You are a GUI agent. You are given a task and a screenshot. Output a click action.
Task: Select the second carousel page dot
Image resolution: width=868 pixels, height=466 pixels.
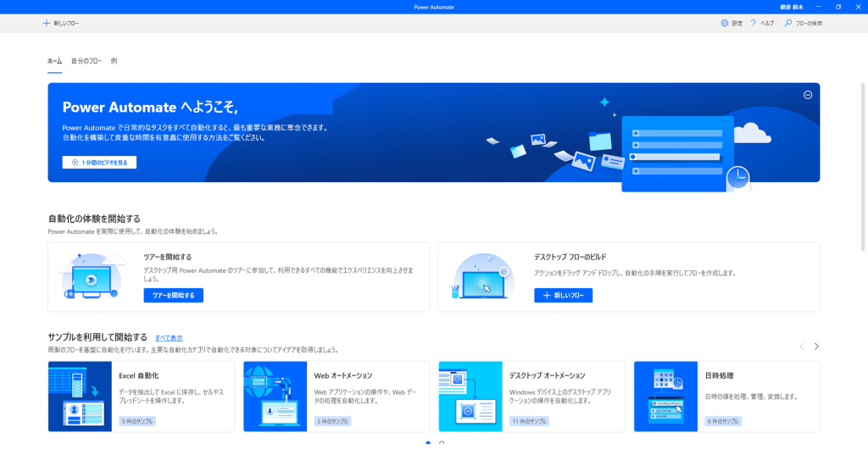click(441, 443)
